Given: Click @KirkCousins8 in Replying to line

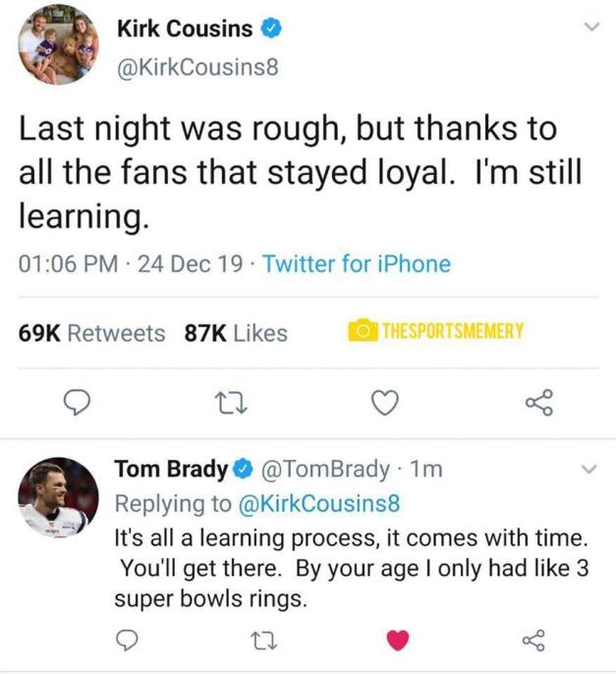Looking at the screenshot, I should (319, 503).
